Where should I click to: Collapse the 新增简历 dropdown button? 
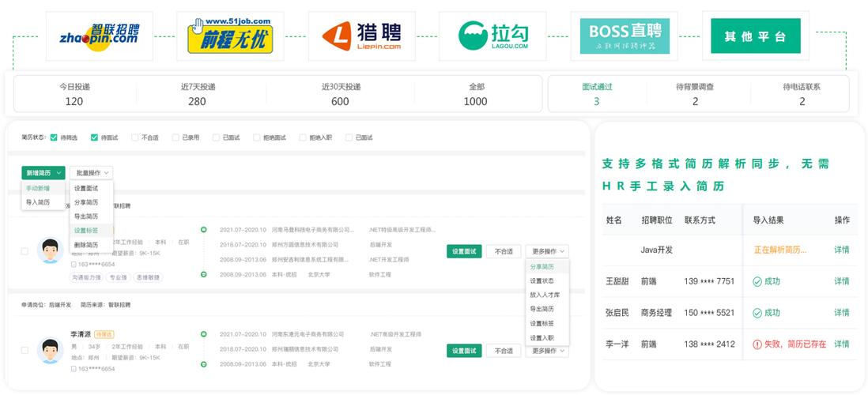coord(43,173)
